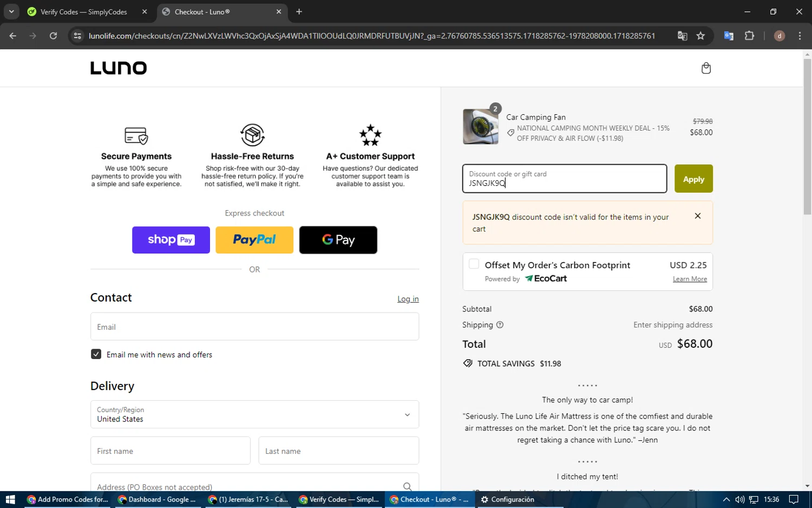Close the Verify Codes tab
The height and width of the screenshot is (508, 812).
click(145, 11)
